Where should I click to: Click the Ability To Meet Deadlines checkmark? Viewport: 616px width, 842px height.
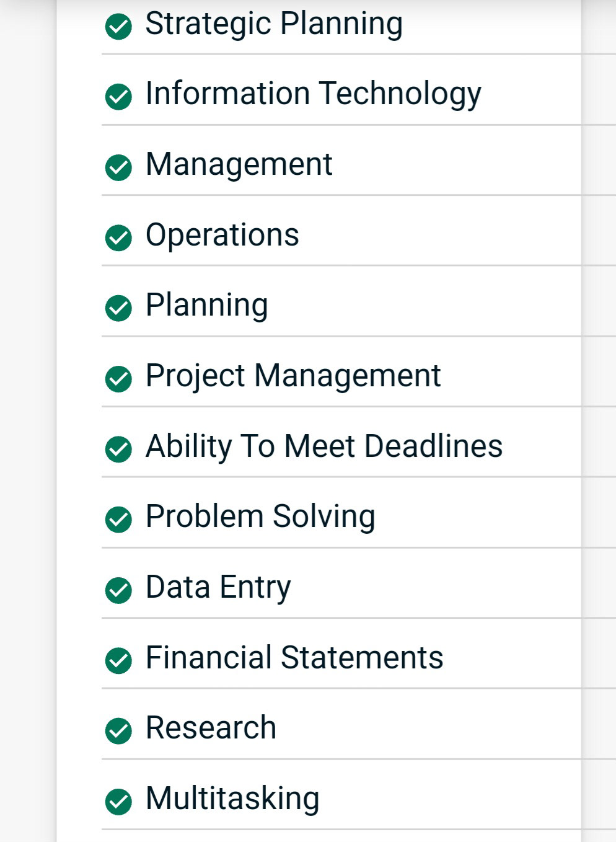pos(118,449)
